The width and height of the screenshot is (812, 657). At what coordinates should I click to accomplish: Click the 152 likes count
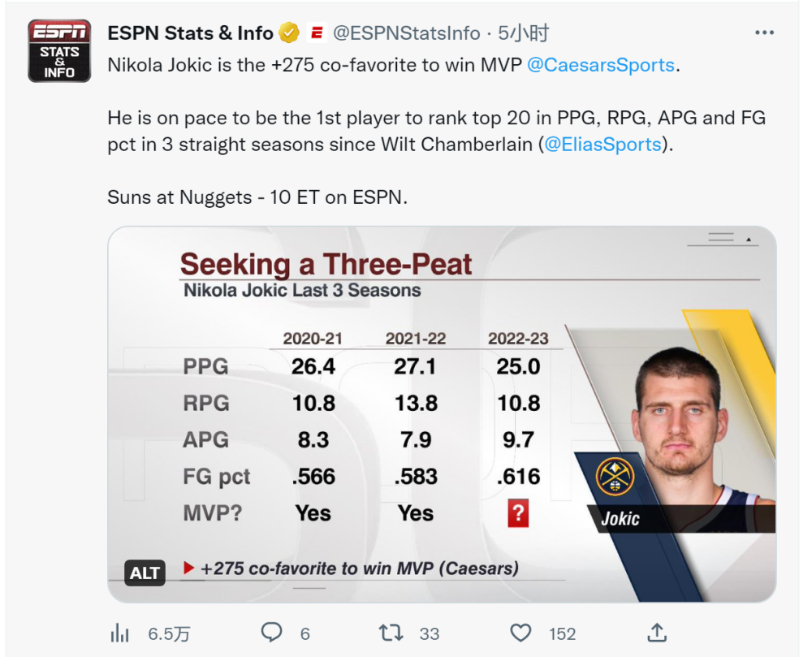562,633
